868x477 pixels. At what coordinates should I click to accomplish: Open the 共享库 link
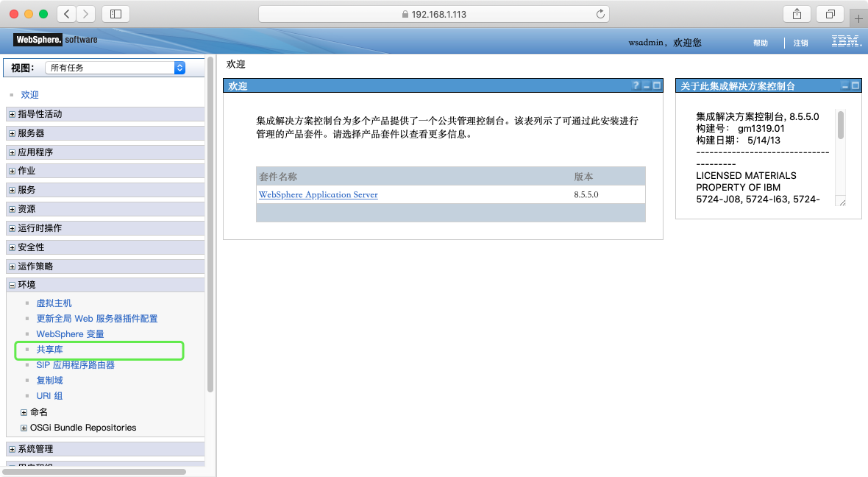pyautogui.click(x=50, y=350)
